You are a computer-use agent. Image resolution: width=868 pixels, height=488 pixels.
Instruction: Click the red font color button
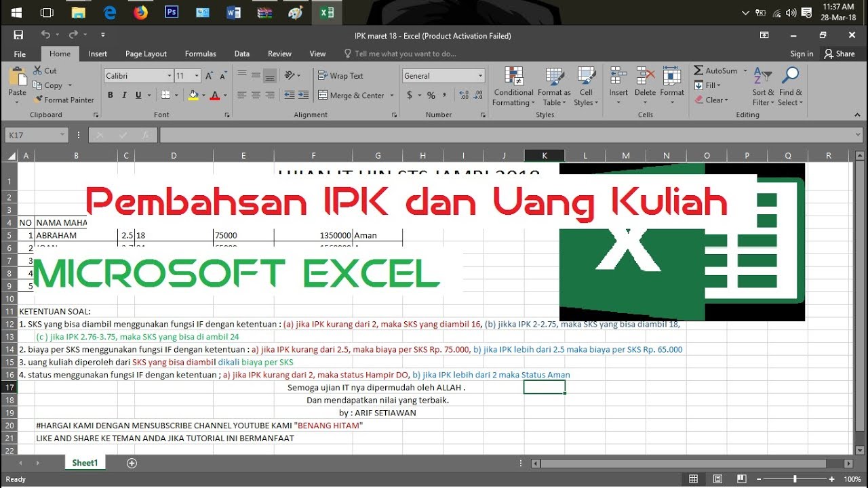215,96
